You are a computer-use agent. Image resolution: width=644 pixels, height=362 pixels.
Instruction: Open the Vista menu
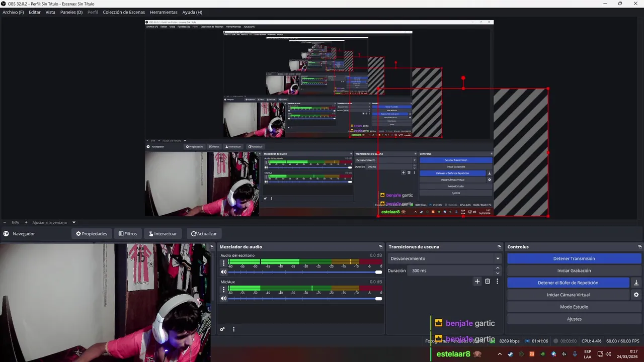(50, 12)
